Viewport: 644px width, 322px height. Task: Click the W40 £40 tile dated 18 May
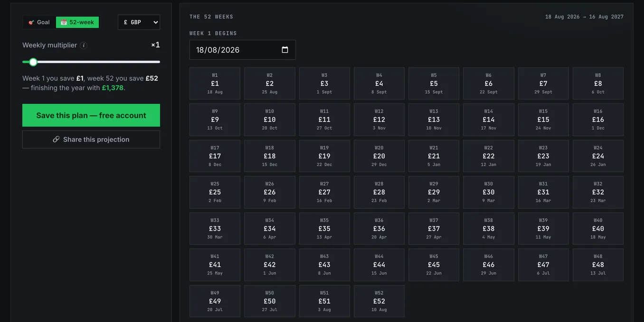point(598,229)
